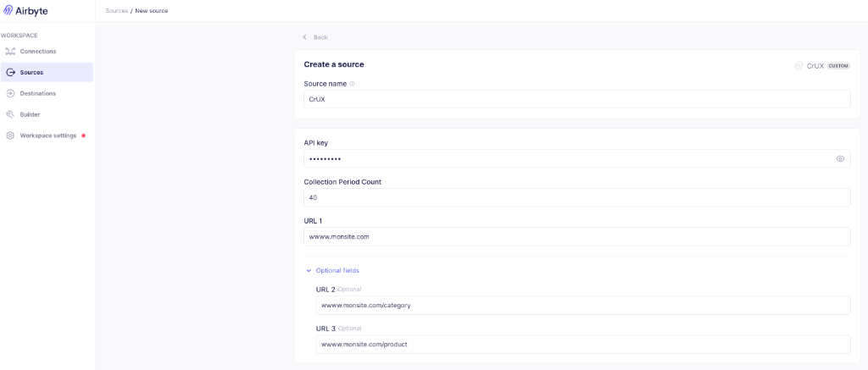Go Back to previous page
The width and height of the screenshot is (868, 370).
click(315, 37)
